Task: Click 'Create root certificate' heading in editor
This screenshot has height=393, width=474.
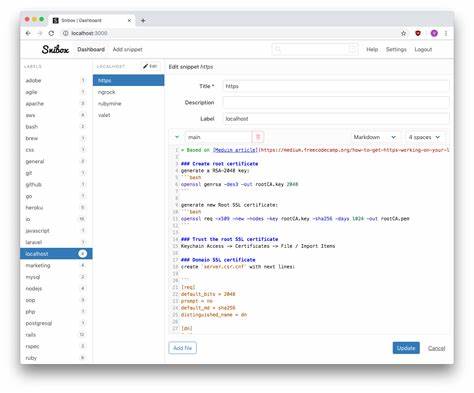Action: point(220,164)
